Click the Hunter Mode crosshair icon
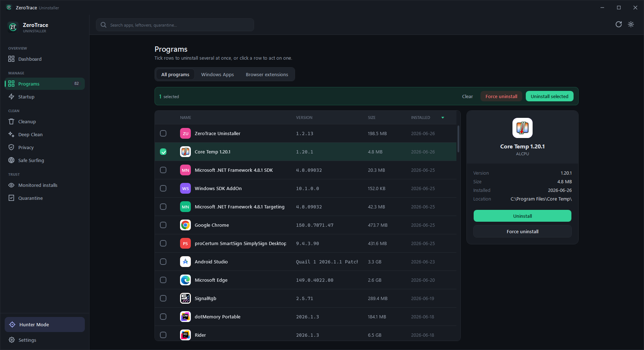 point(12,324)
